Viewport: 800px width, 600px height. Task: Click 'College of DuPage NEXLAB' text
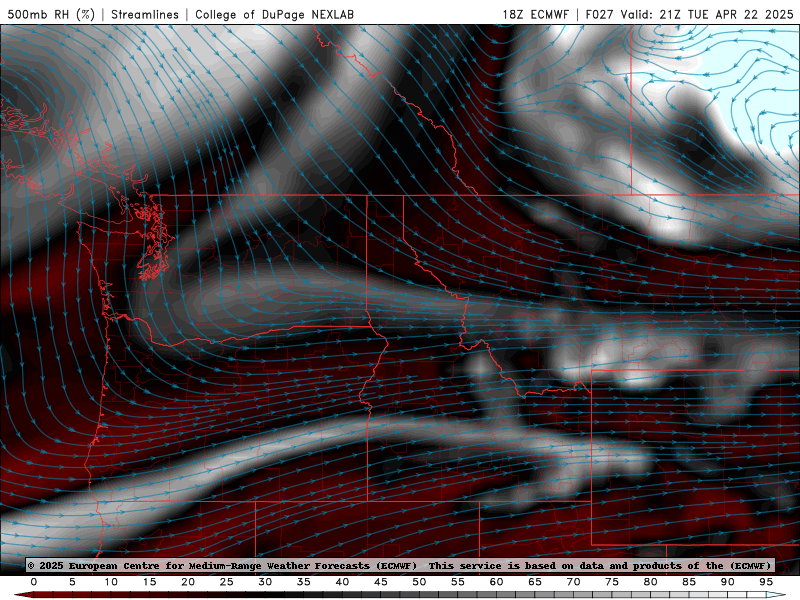[274, 14]
